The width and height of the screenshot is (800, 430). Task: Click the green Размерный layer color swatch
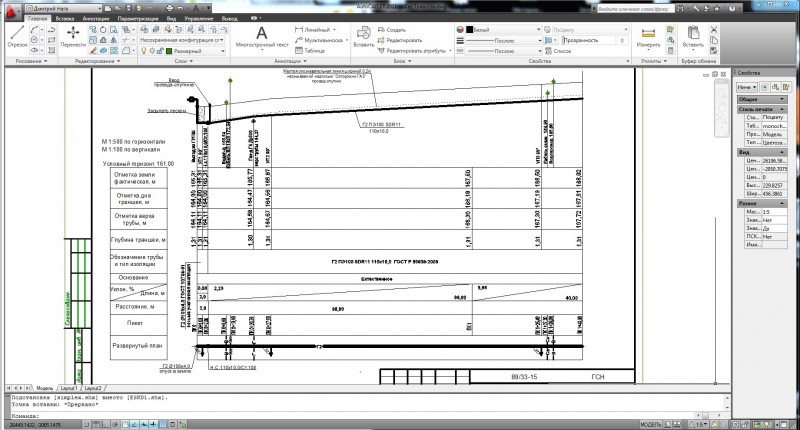coord(169,51)
